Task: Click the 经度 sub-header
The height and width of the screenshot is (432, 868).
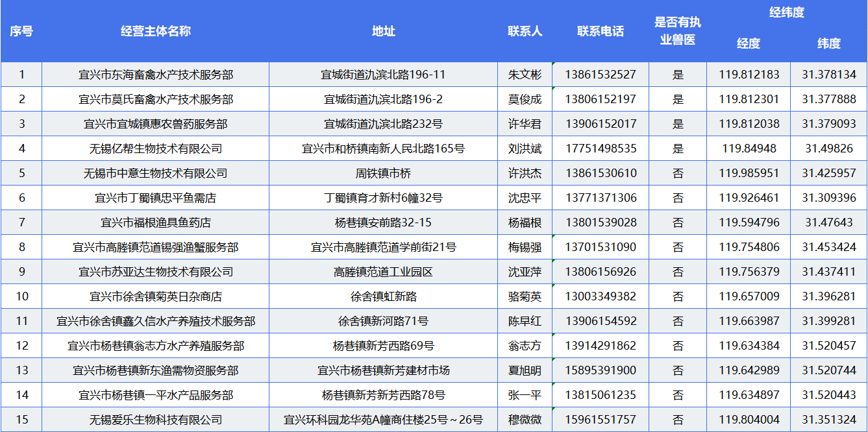Action: (749, 43)
